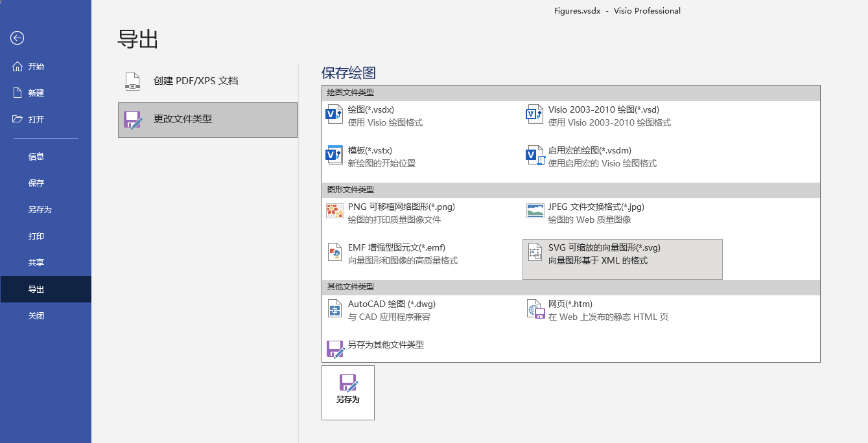Click the JPEG landscape picture icon
868x443 pixels.
[x=535, y=210]
